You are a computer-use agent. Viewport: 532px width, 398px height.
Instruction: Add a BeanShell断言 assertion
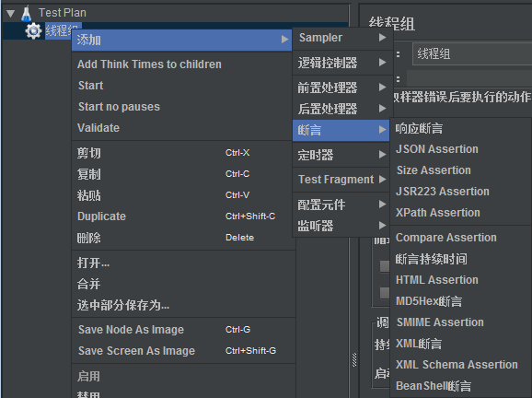pyautogui.click(x=461, y=386)
